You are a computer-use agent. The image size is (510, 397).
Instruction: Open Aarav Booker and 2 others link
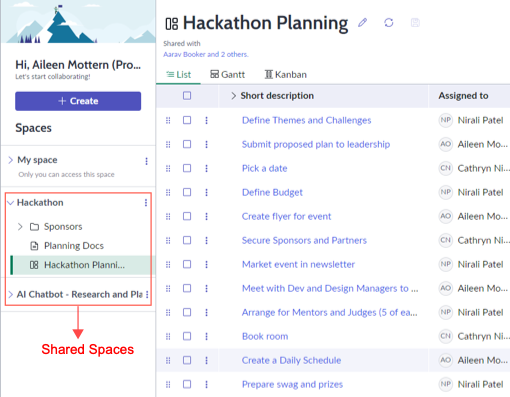point(206,54)
